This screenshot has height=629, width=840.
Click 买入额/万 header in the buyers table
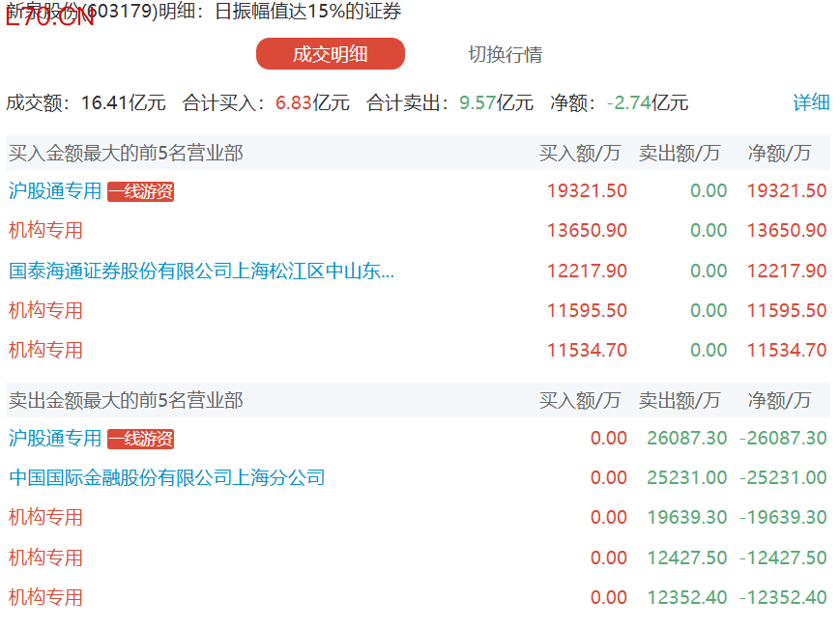coord(580,154)
